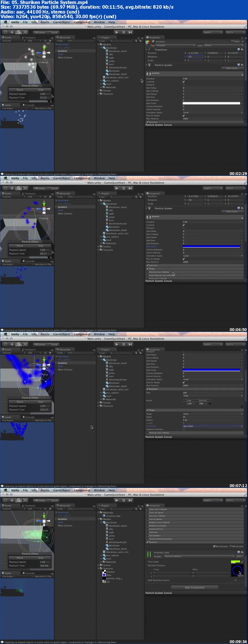The image size is (248, 644).
Task: Open GameObject menu in the 00:02:29 frame
Action: [x=61, y=22]
